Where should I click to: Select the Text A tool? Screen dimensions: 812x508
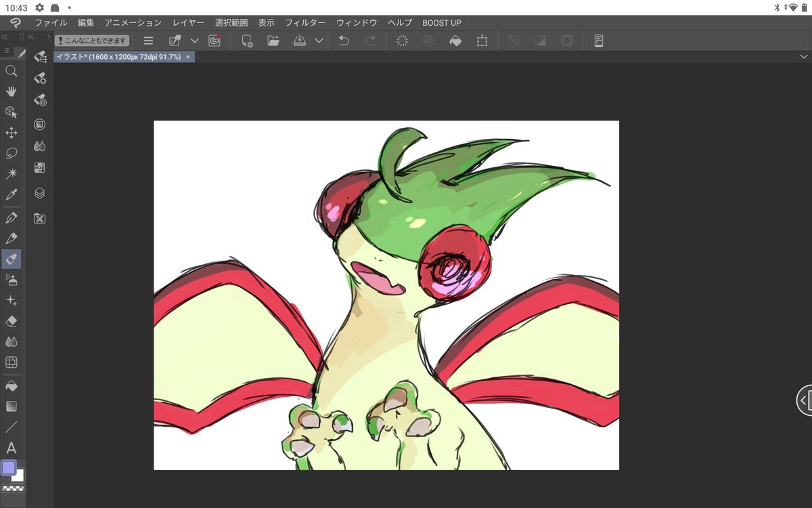[11, 448]
